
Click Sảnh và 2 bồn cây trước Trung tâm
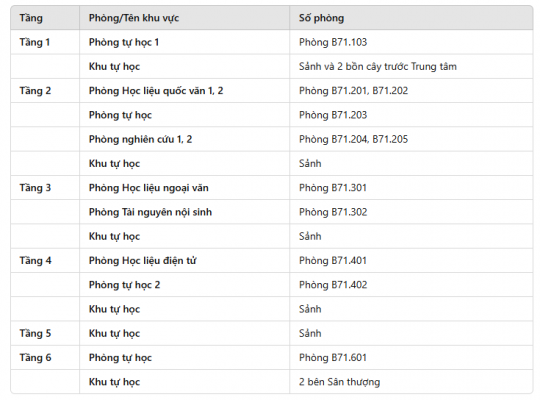pos(378,66)
